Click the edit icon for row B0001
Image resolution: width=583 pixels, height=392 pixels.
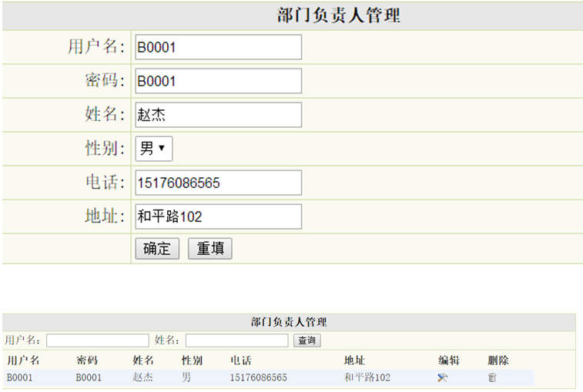[x=443, y=377]
